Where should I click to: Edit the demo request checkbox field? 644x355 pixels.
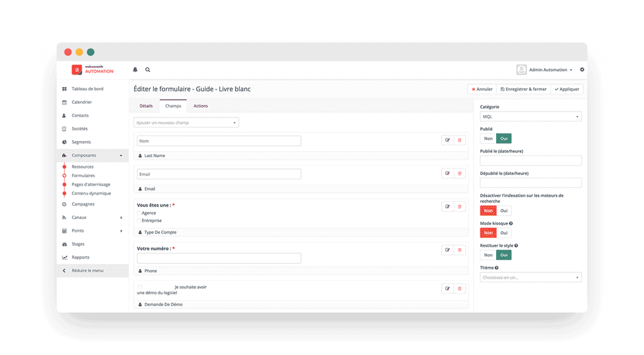click(x=447, y=289)
